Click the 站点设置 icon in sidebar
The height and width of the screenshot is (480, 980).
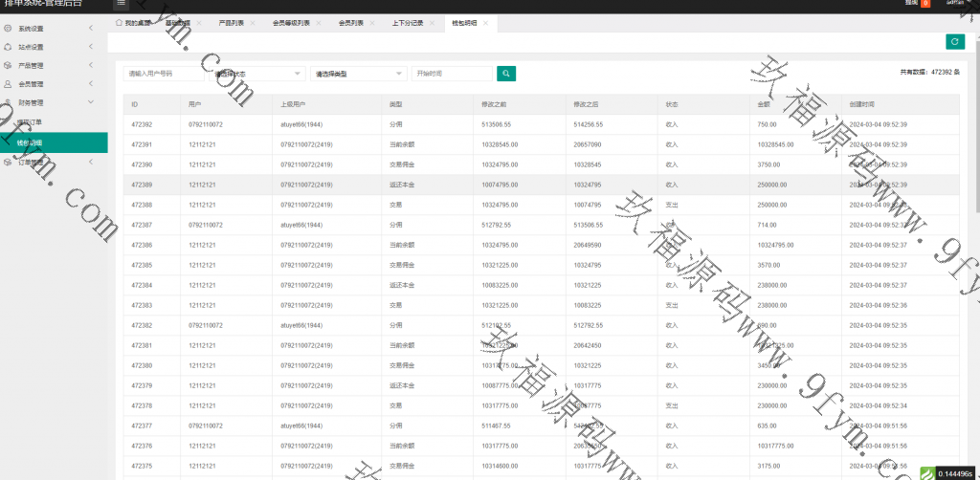[9, 47]
